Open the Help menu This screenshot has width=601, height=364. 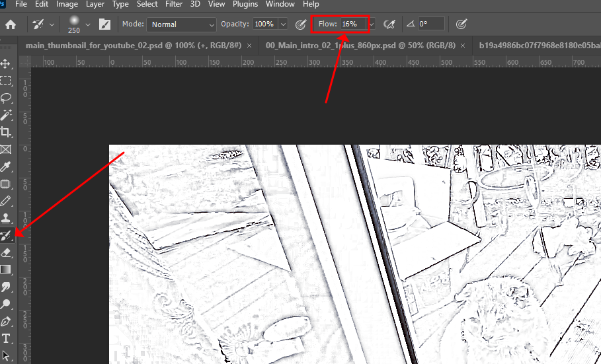(311, 4)
